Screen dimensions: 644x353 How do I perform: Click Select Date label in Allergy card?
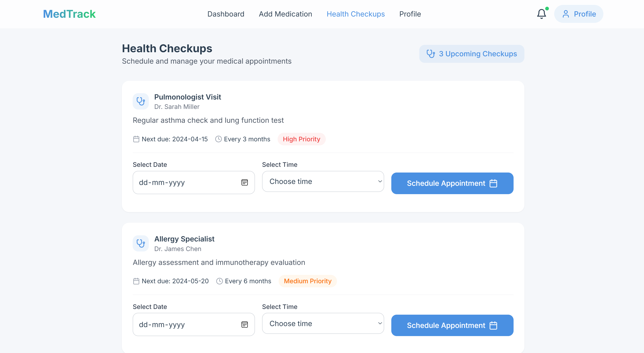150,307
